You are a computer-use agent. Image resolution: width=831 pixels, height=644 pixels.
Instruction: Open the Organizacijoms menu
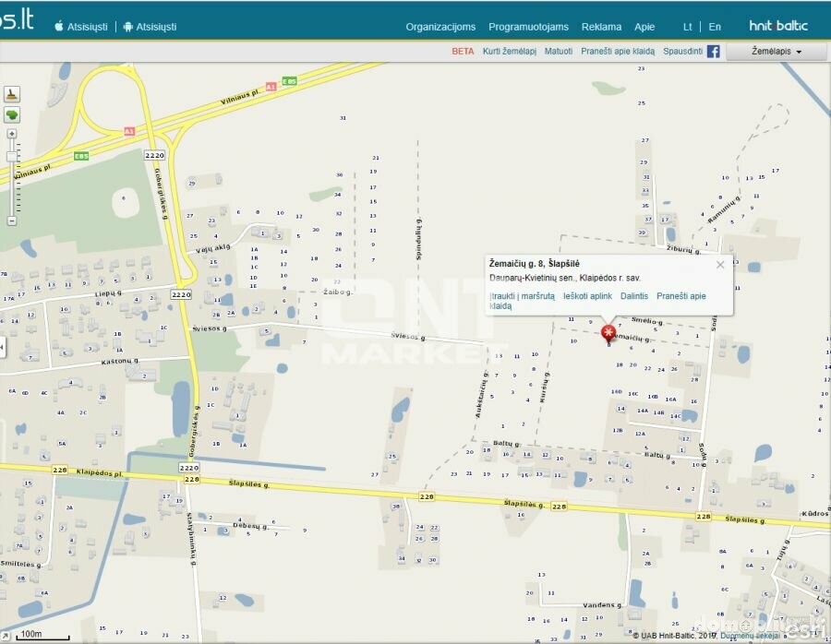tap(440, 27)
